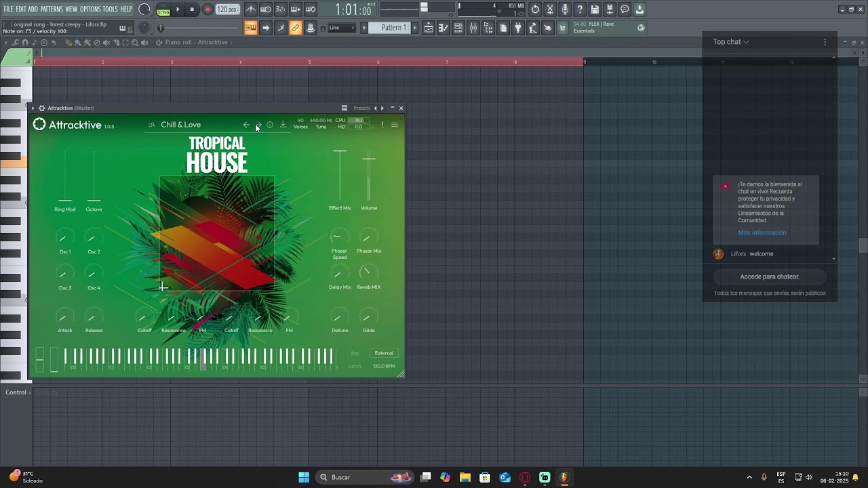Toggle blend recording overdub button
Viewport: 868px width, 488px height.
tap(296, 9)
